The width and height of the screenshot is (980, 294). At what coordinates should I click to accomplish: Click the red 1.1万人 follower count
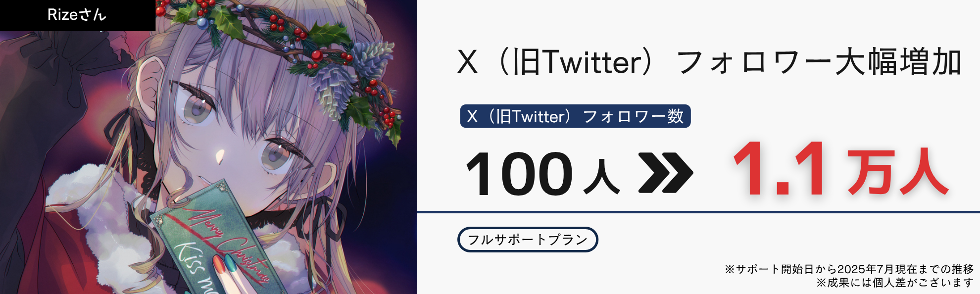point(840,170)
